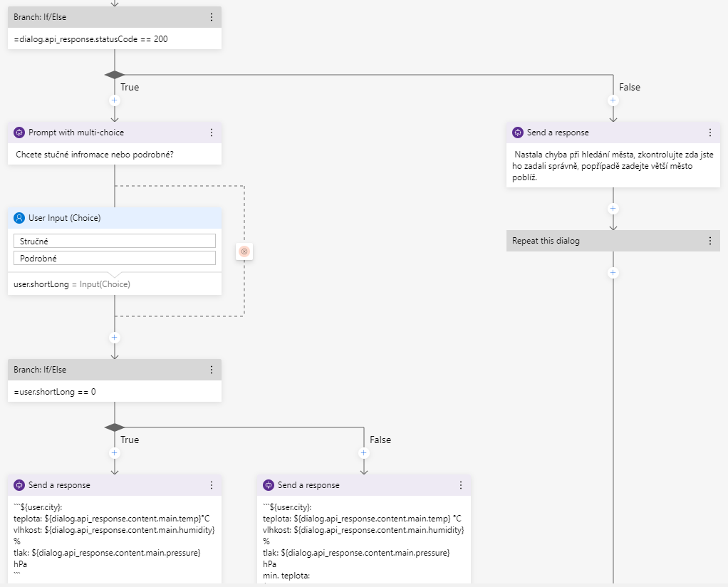Add an action under the shortLong True branch
The image size is (728, 587).
[x=115, y=453]
